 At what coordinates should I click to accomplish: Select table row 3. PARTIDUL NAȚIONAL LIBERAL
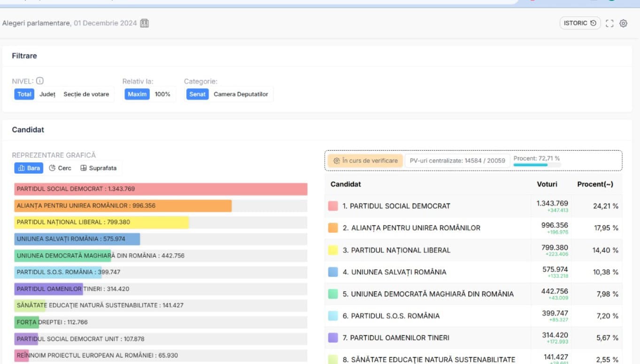pos(473,250)
